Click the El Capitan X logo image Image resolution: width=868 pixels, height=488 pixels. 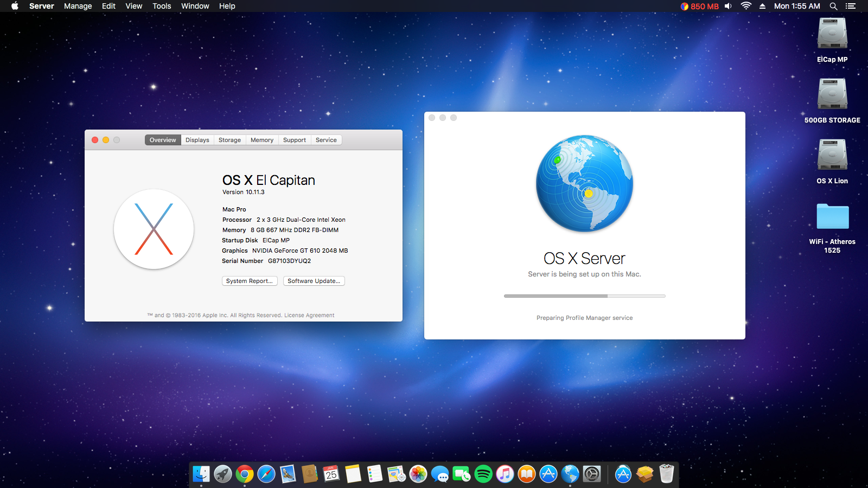(154, 229)
